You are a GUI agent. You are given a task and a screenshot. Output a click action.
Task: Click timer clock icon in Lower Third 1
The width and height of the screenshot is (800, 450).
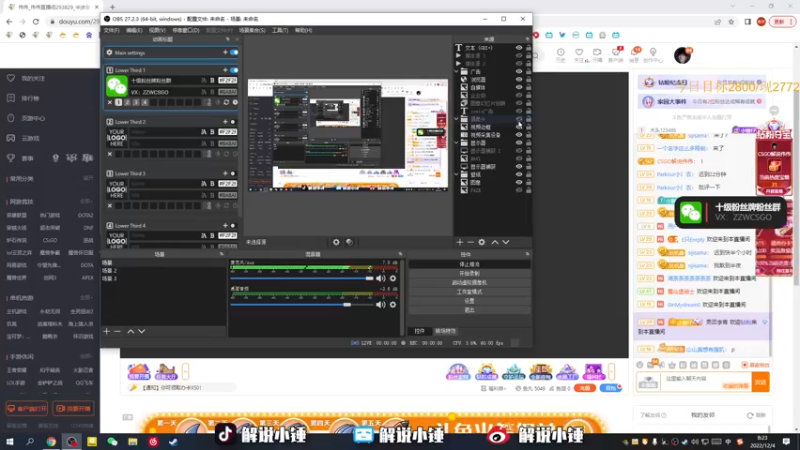coord(235,103)
